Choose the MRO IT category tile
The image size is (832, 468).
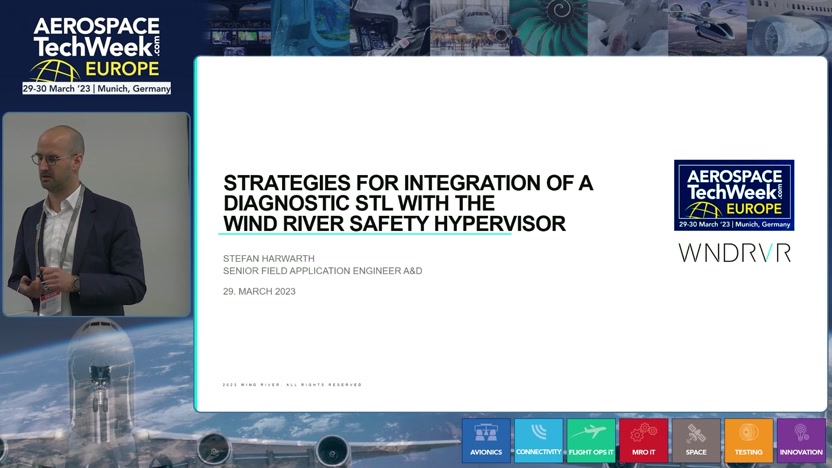point(644,440)
